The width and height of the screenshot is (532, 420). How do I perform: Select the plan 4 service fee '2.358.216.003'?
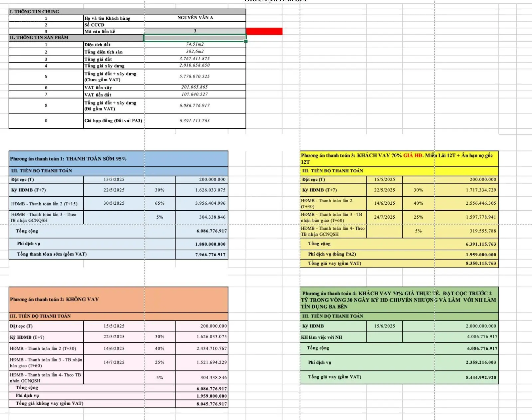(466, 362)
